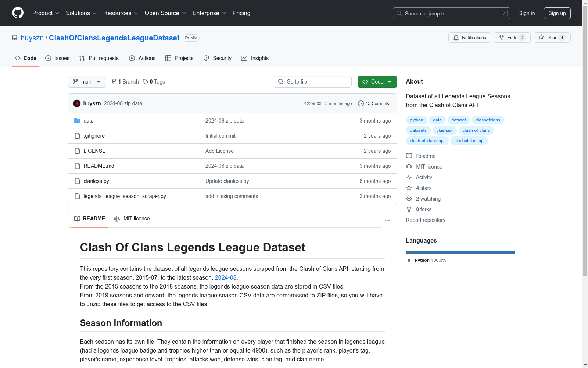Click the eye icon beside 2 watching
Image resolution: width=588 pixels, height=368 pixels.
409,199
